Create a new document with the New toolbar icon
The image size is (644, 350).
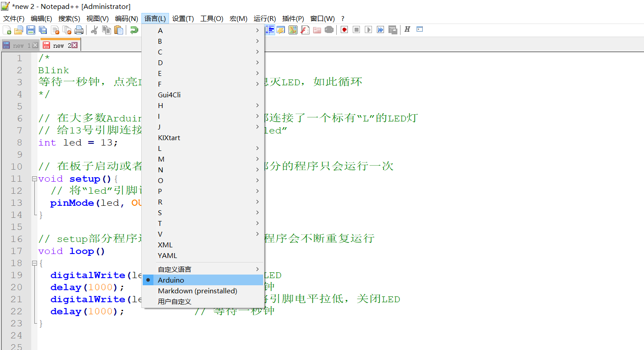[x=7, y=30]
